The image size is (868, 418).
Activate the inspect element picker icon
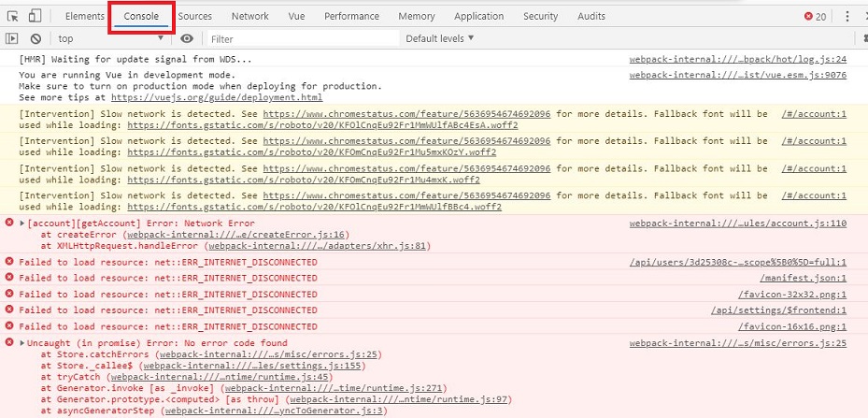[13, 16]
